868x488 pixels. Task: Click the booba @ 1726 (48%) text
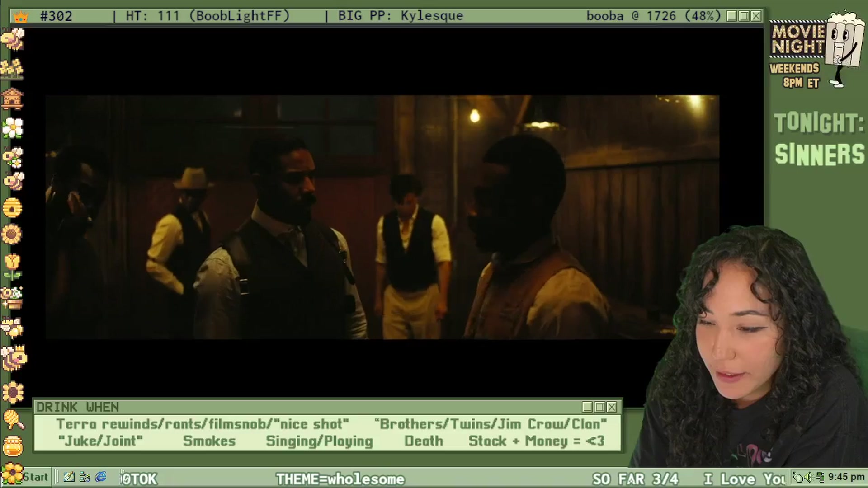(x=653, y=16)
